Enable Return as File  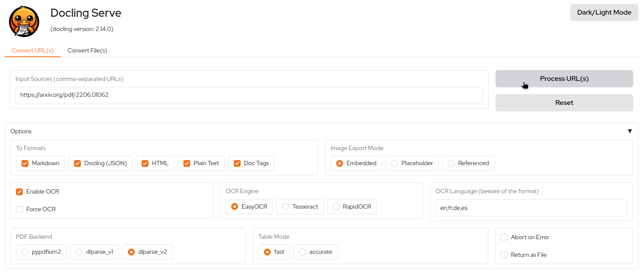[504, 255]
